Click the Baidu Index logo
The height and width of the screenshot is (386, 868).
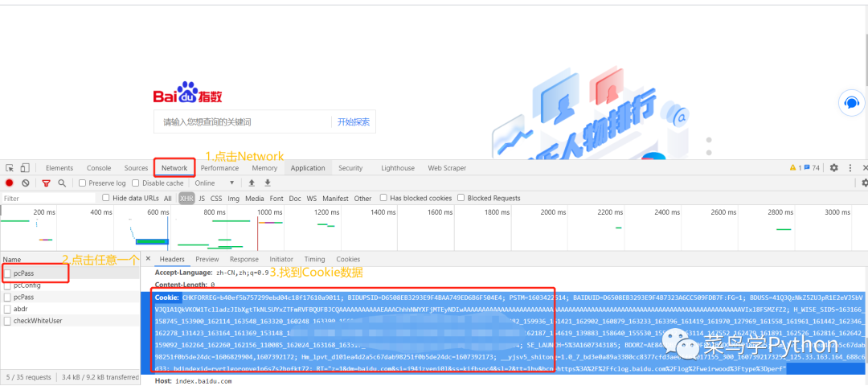187,93
